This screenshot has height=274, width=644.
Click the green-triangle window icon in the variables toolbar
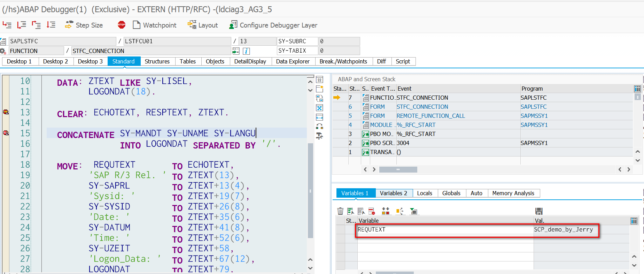(x=413, y=211)
